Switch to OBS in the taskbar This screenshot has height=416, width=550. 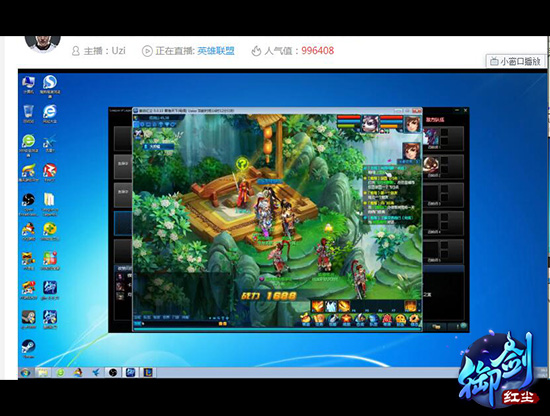(113, 372)
